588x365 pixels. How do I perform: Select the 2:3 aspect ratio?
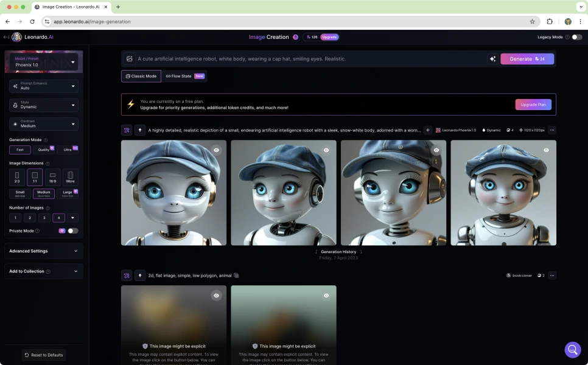point(17,177)
